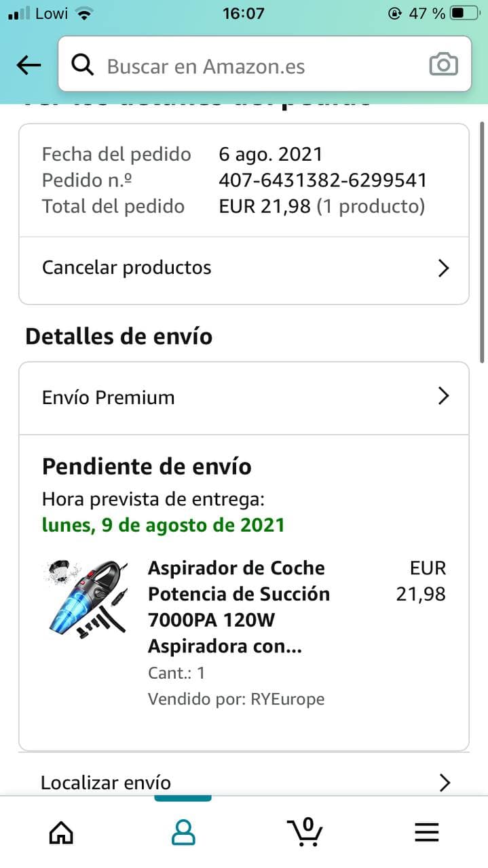Tap the back arrow icon
Image resolution: width=488 pixels, height=868 pixels.
coord(29,65)
